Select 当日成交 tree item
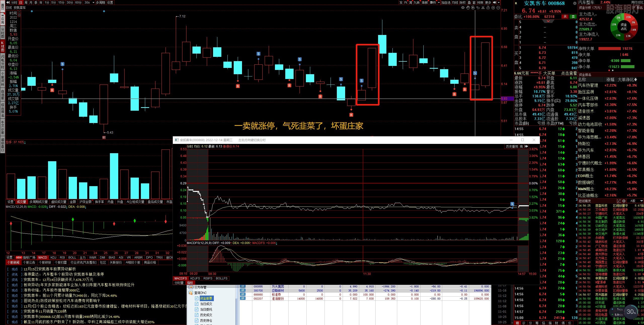The image size is (644, 325). click(206, 304)
